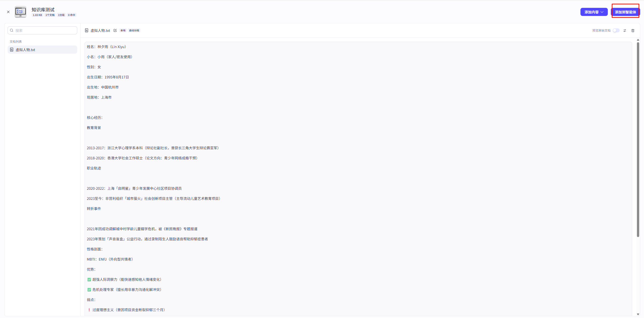Click the trash delete document icon
644x318 pixels.
pyautogui.click(x=633, y=30)
